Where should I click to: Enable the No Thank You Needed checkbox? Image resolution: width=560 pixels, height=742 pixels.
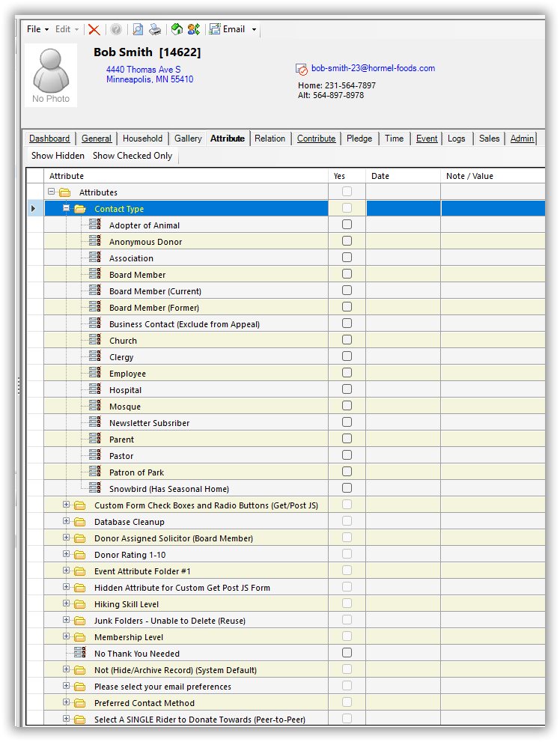tap(347, 653)
